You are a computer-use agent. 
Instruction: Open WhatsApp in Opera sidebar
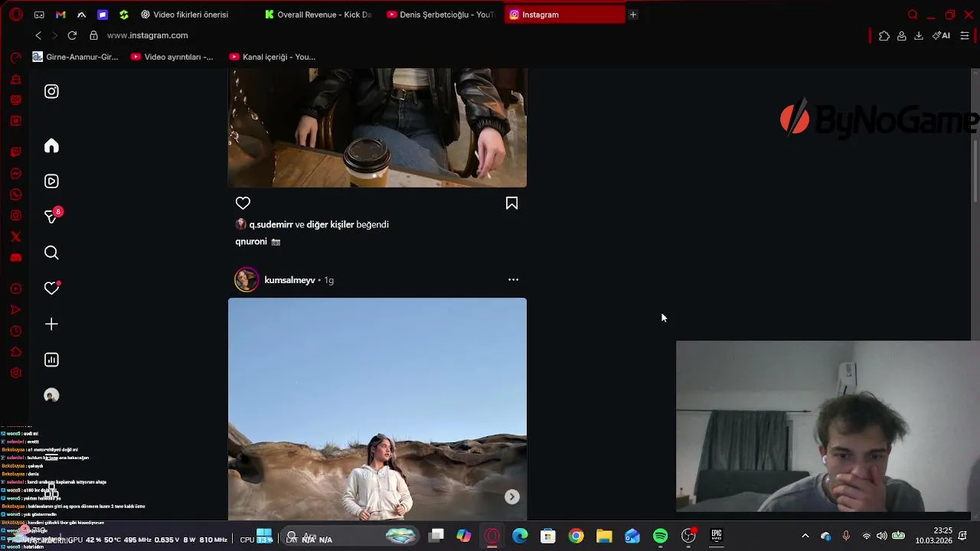pyautogui.click(x=15, y=194)
